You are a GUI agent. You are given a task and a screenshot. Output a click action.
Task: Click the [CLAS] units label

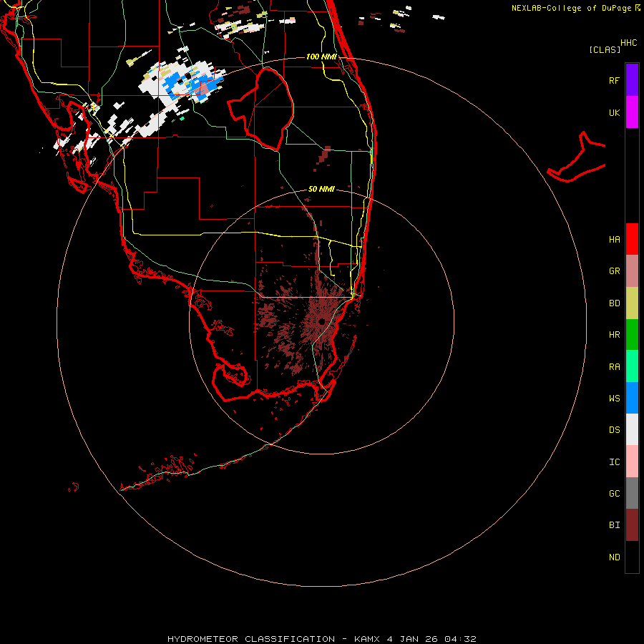tap(605, 49)
